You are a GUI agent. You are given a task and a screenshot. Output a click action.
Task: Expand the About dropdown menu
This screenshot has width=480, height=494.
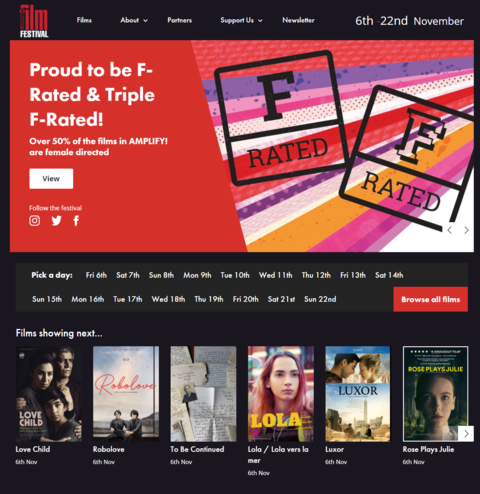coord(134,20)
